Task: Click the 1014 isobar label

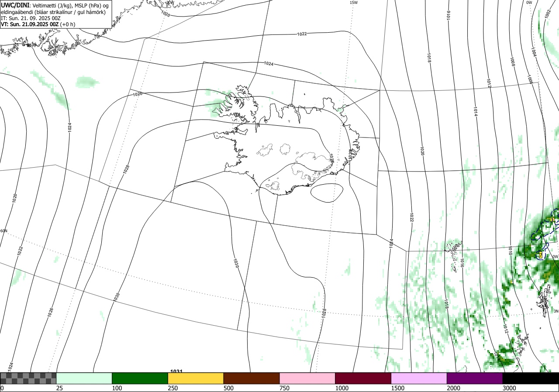Action: [x=475, y=111]
